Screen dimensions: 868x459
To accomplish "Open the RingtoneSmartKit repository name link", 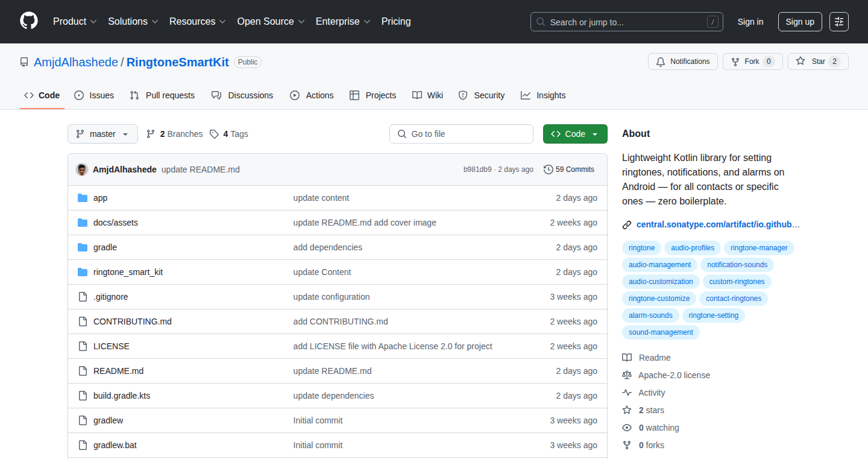I will [x=178, y=62].
